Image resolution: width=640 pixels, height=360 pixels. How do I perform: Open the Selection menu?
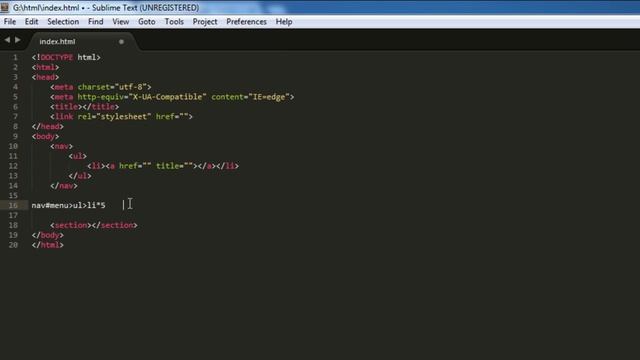(x=63, y=22)
